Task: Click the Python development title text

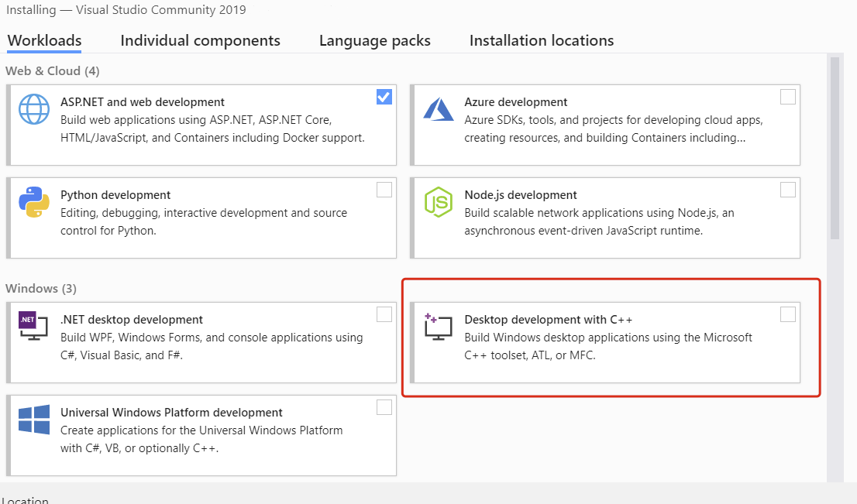Action: (115, 195)
